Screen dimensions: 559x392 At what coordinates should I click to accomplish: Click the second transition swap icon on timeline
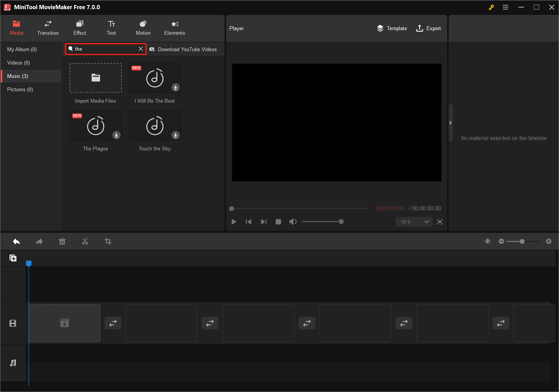[x=210, y=323]
